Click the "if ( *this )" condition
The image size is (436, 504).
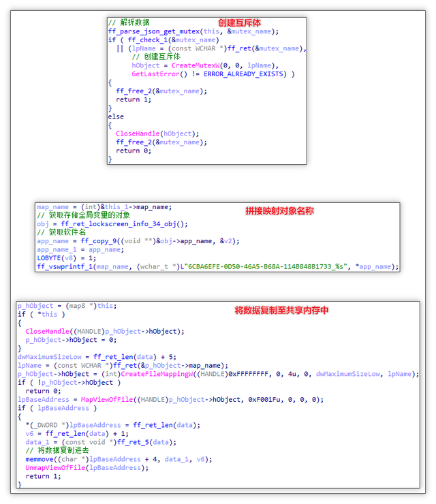[x=42, y=315]
